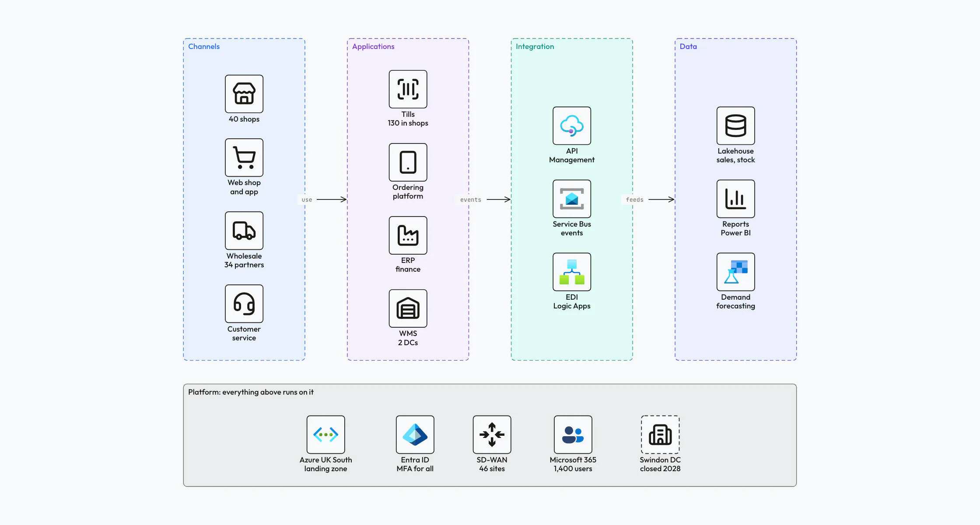Select the Data group title
Screen dimensions: 980x525
[x=688, y=46]
